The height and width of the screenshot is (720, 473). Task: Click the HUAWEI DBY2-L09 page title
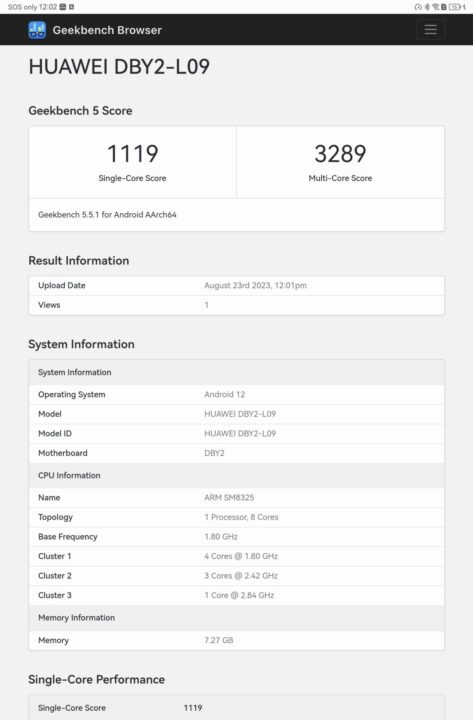click(x=119, y=67)
